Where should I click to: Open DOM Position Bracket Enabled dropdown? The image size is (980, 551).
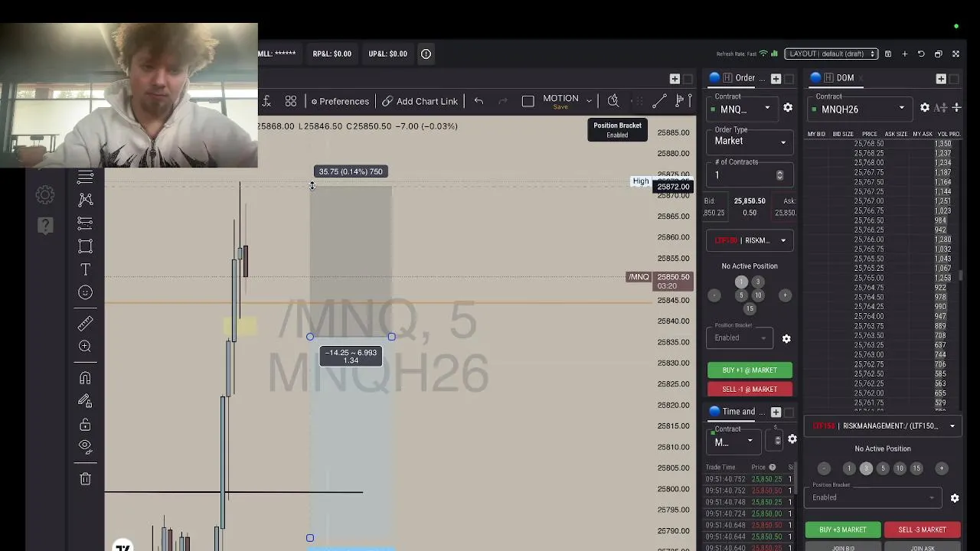tap(873, 497)
